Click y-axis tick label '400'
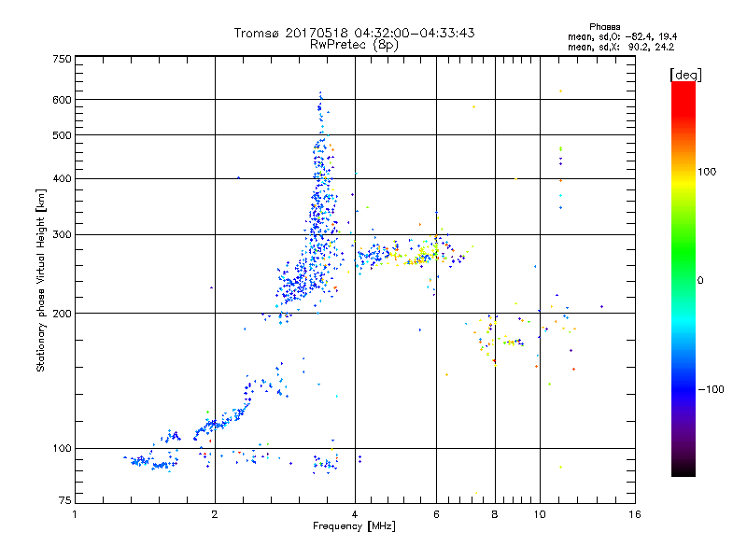 [62, 179]
